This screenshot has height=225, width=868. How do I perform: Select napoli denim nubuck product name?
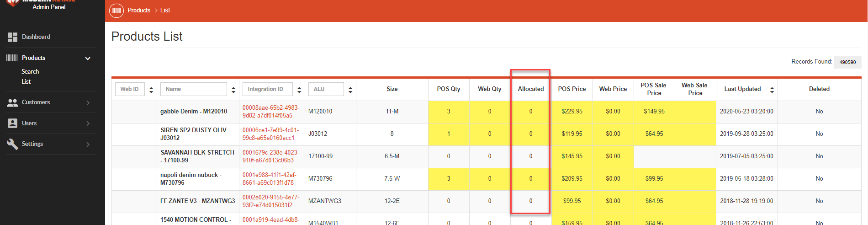(x=191, y=179)
